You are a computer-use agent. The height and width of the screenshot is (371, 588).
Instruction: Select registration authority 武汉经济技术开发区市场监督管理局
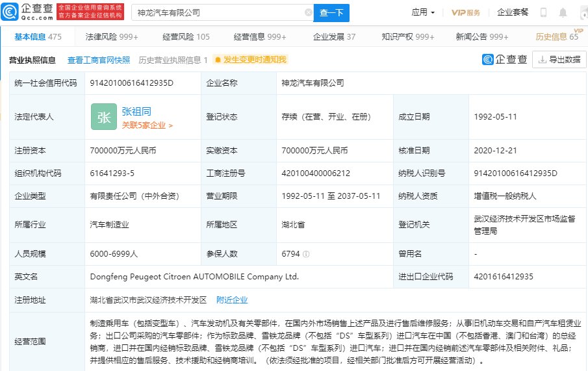pyautogui.click(x=524, y=225)
